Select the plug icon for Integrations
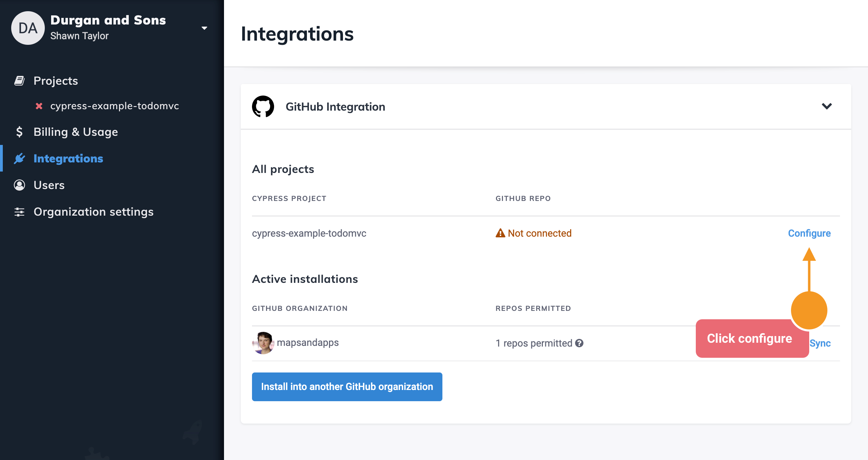Viewport: 868px width, 460px height. point(20,158)
